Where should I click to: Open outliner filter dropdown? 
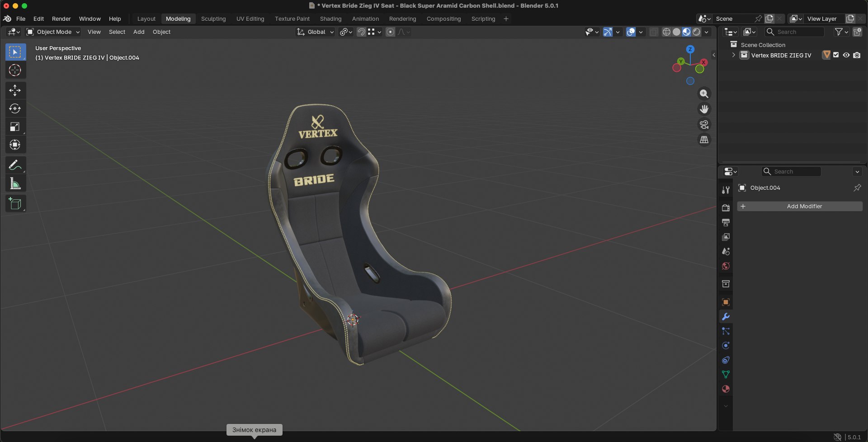841,32
